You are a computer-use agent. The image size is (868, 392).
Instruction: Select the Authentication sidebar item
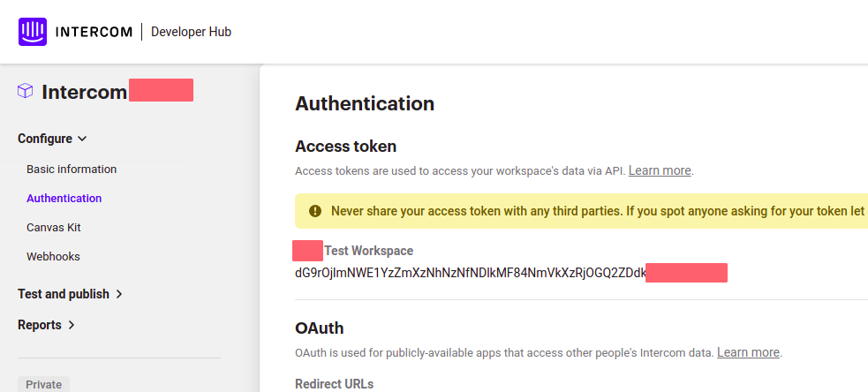pyautogui.click(x=64, y=199)
